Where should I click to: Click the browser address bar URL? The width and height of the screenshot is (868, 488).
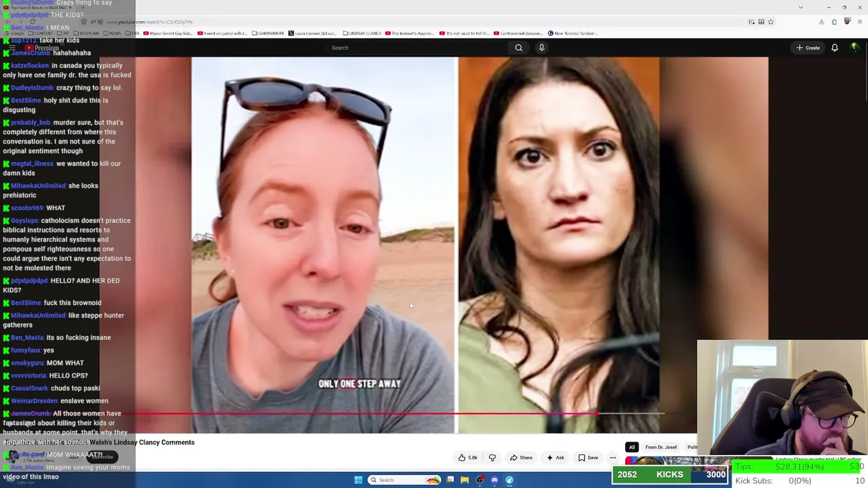tap(149, 22)
